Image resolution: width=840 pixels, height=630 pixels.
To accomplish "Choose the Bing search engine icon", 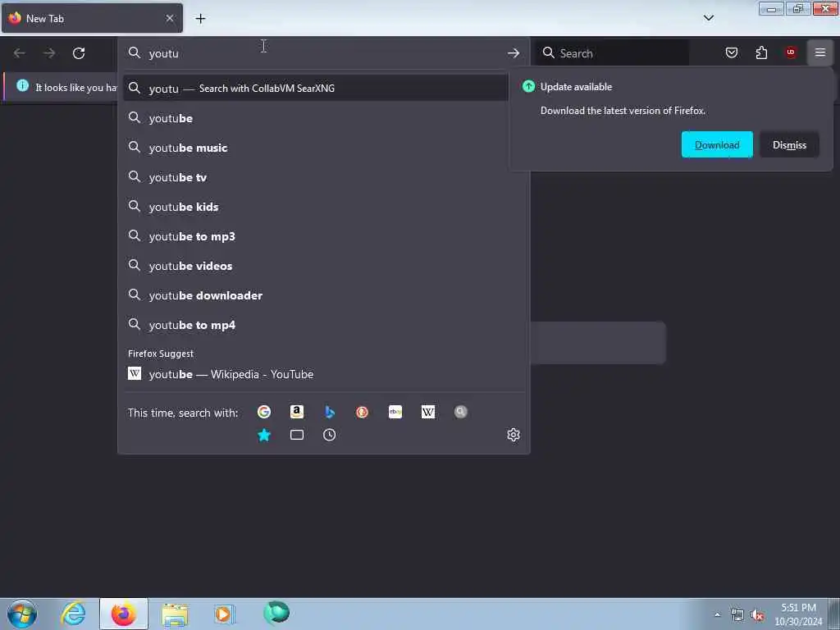I will pos(330,412).
